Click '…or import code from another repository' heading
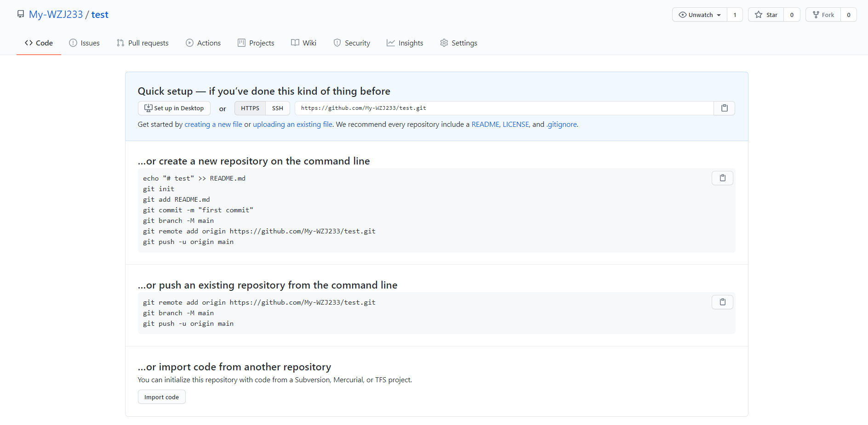 click(234, 367)
